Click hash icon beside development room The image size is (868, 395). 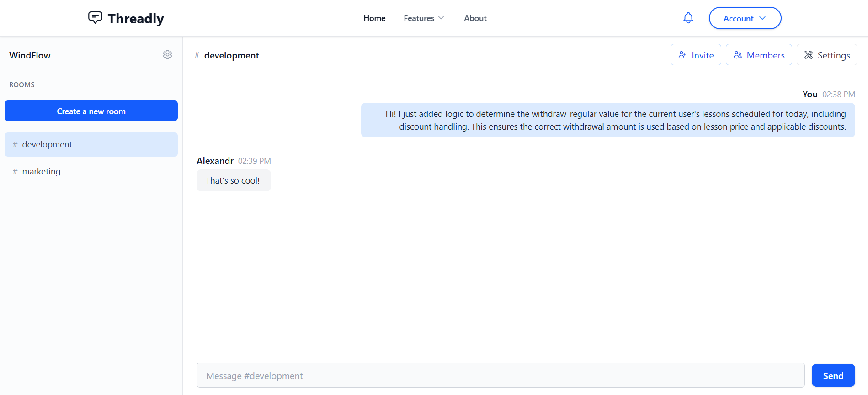pyautogui.click(x=15, y=145)
